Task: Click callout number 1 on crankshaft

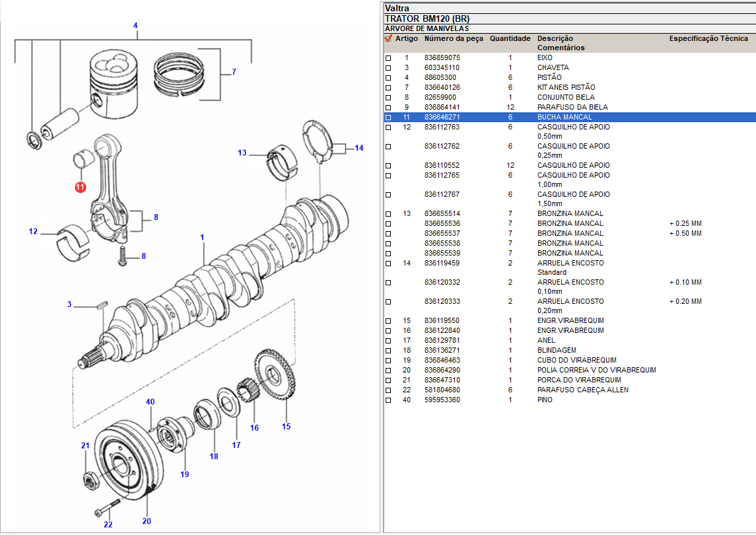Action: point(202,237)
